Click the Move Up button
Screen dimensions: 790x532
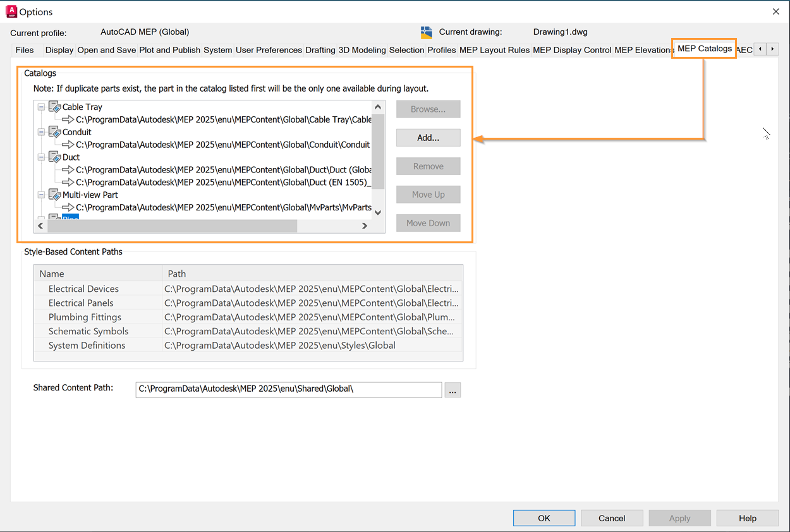(x=428, y=195)
